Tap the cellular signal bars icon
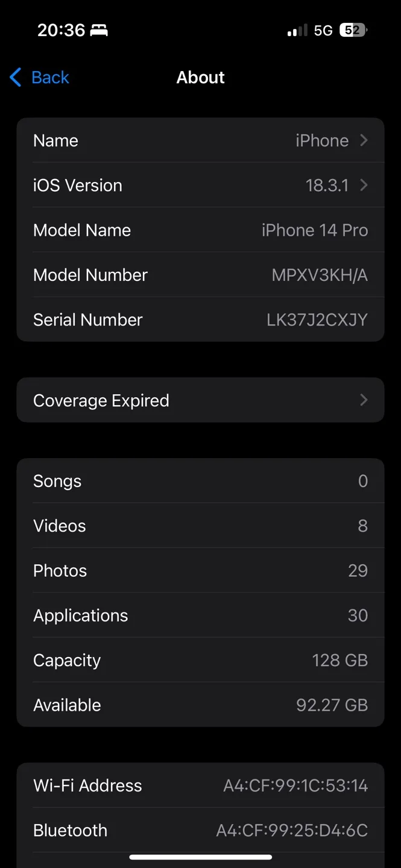Screen dimensions: 401x868 [297, 30]
